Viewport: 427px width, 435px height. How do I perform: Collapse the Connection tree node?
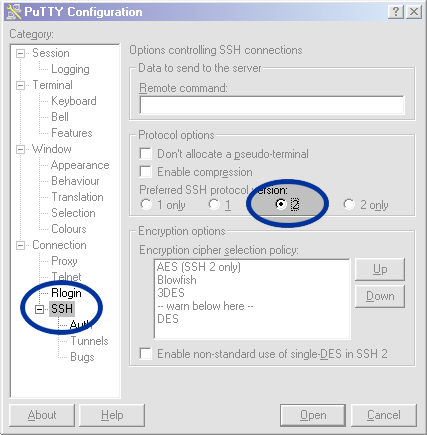click(x=20, y=245)
